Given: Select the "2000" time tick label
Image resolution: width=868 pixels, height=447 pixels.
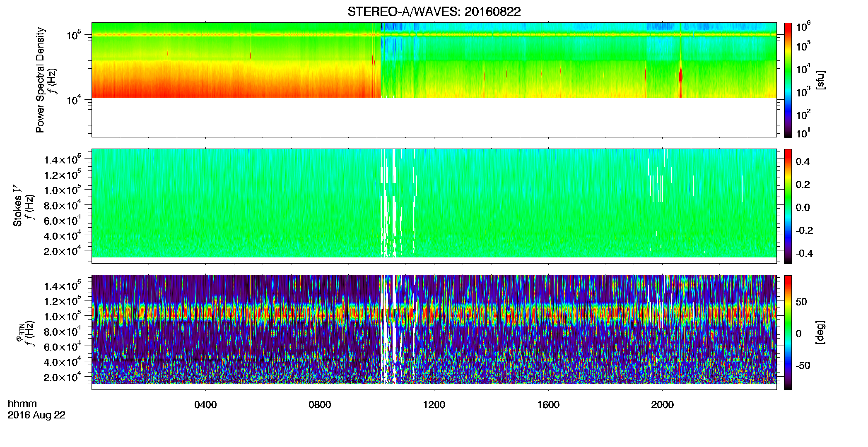Looking at the screenshot, I should click(x=662, y=404).
